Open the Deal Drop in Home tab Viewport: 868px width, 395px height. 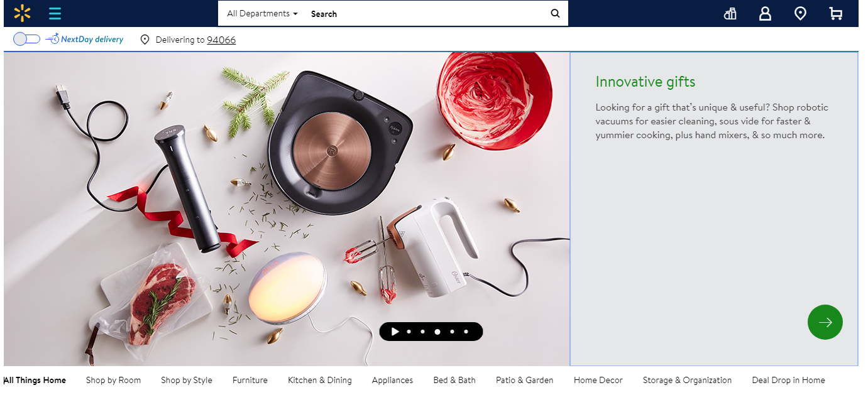click(788, 380)
